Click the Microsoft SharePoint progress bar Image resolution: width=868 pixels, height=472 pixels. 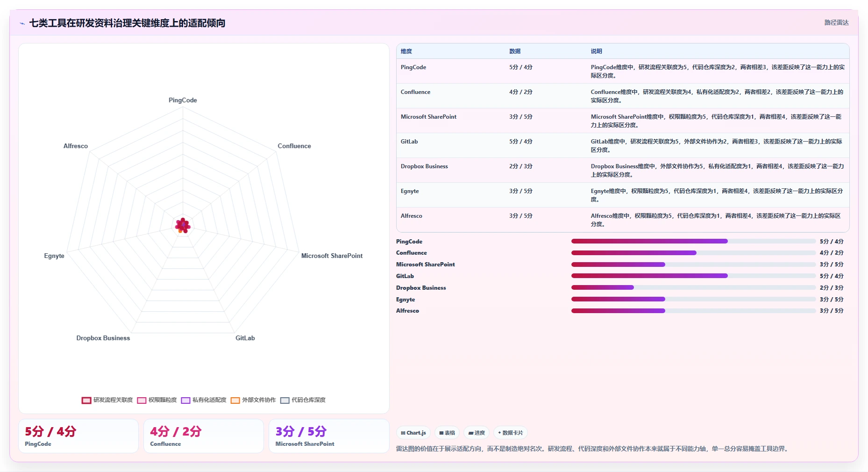pyautogui.click(x=693, y=265)
